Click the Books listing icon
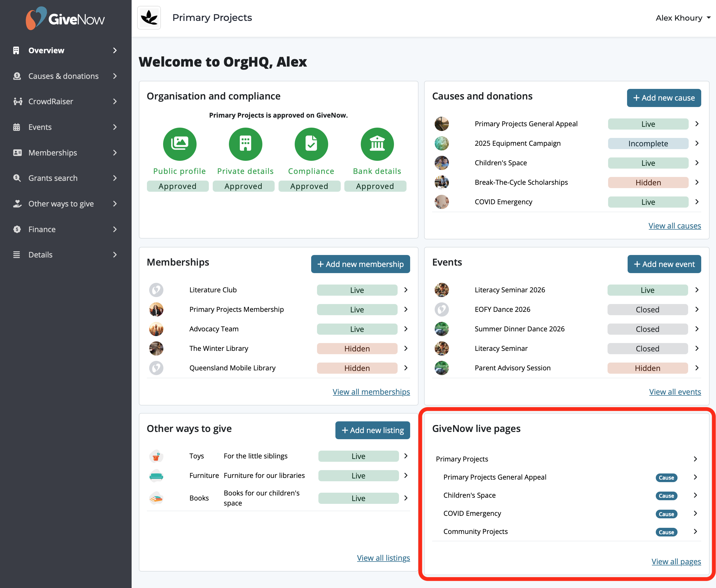Viewport: 716px width, 588px height. [x=156, y=498]
